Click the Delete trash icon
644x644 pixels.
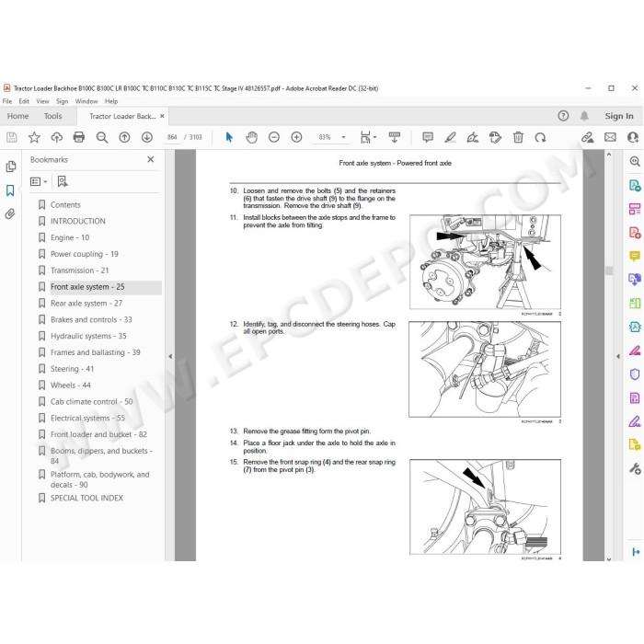pyautogui.click(x=518, y=137)
